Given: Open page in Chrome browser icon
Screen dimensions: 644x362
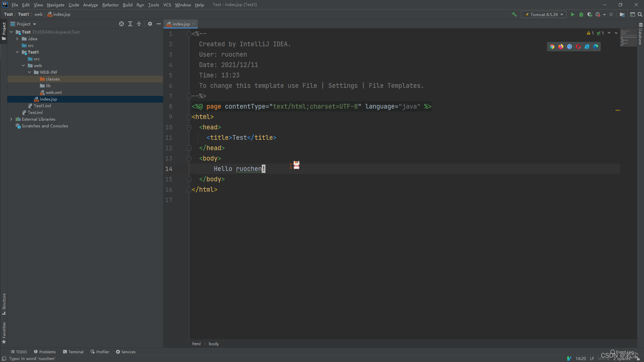Looking at the screenshot, I should click(x=552, y=47).
